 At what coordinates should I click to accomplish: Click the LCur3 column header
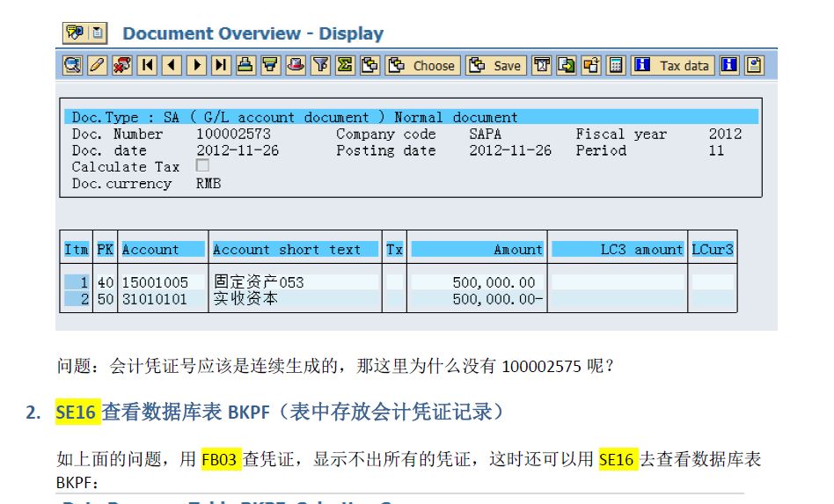(713, 249)
